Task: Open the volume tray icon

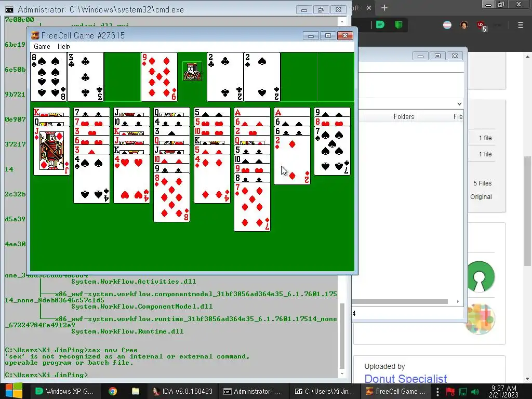Action: (475, 392)
